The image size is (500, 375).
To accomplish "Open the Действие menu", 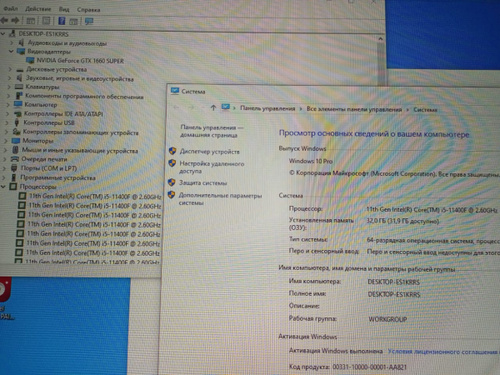I will [x=38, y=9].
